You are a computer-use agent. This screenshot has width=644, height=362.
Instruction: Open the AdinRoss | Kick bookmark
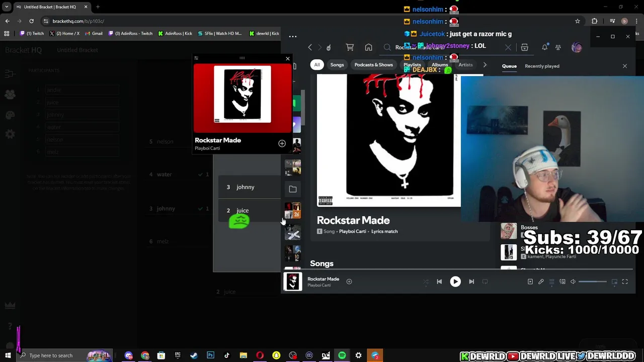175,34
